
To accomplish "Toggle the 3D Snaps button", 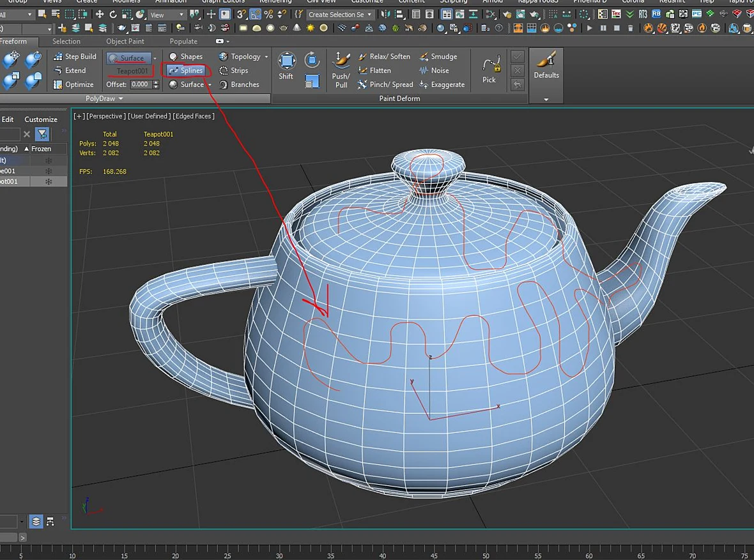I will click(242, 14).
